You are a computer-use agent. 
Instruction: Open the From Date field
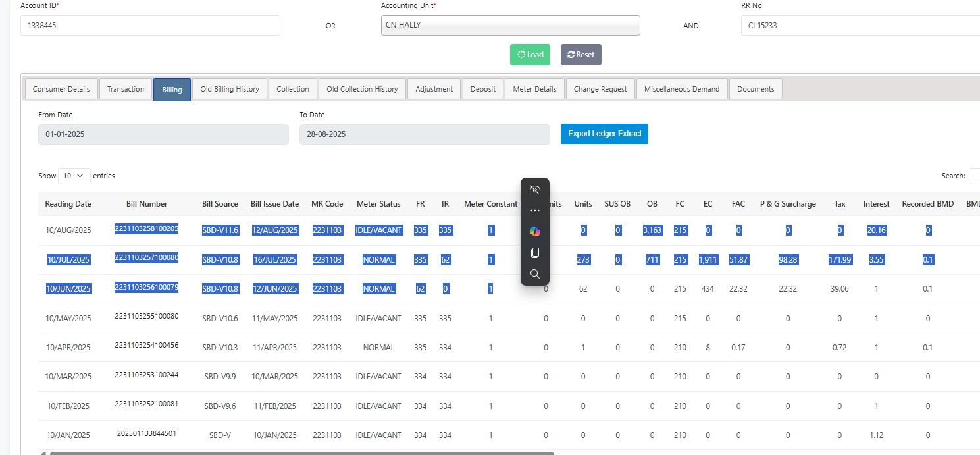[x=163, y=134]
